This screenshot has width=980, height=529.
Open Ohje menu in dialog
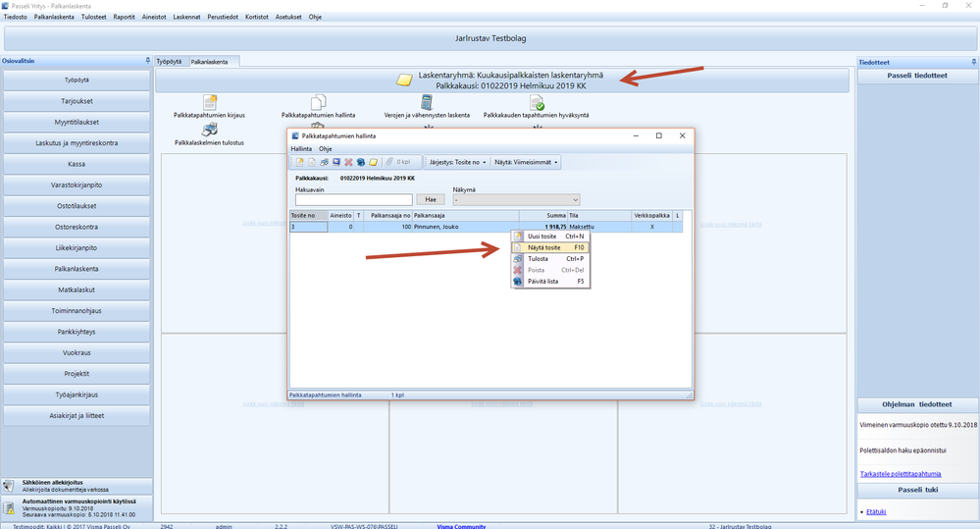(325, 149)
